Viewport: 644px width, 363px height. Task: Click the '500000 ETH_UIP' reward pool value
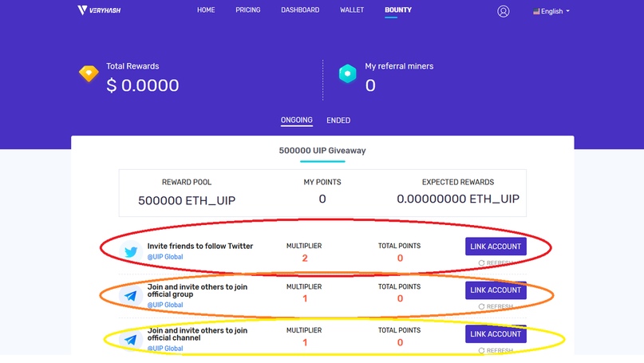coord(187,200)
